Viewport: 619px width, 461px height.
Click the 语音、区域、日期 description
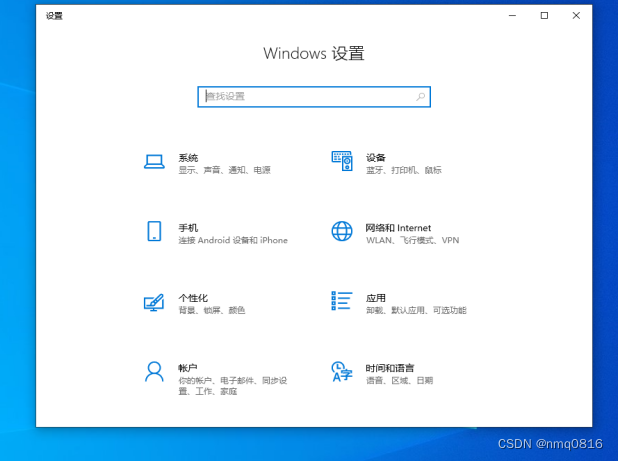tap(399, 380)
